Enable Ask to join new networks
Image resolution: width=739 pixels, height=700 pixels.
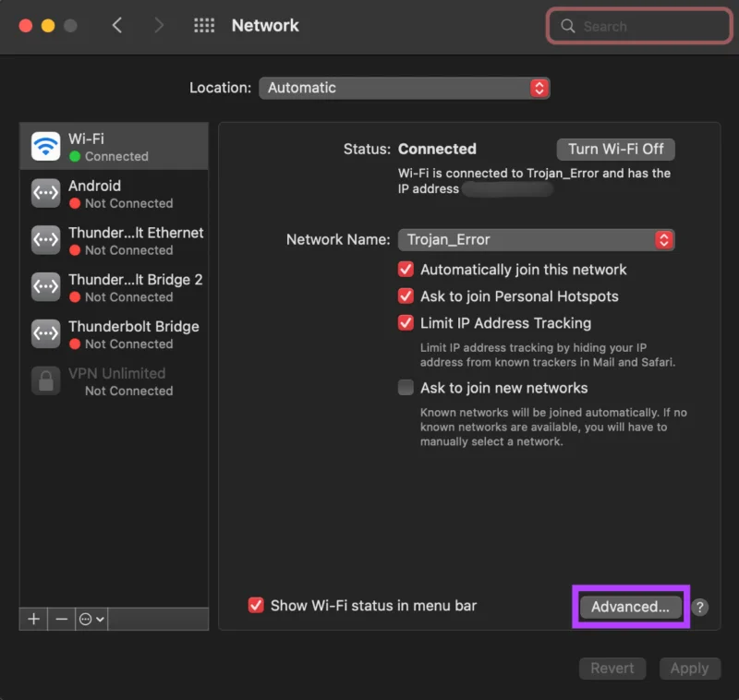pyautogui.click(x=406, y=388)
